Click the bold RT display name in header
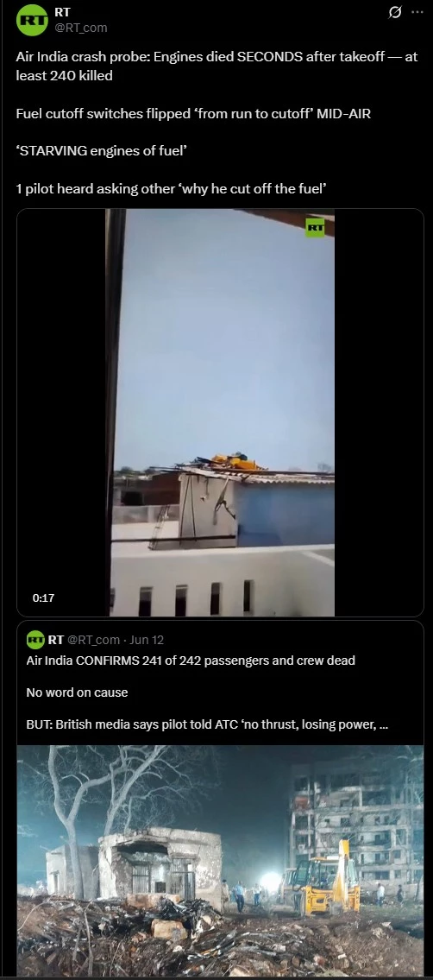The image size is (433, 980). pos(62,12)
